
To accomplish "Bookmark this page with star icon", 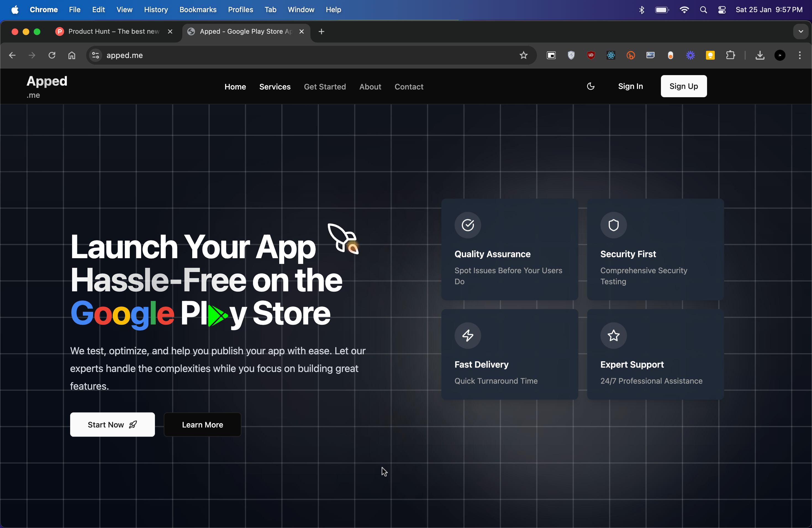I will tap(523, 55).
